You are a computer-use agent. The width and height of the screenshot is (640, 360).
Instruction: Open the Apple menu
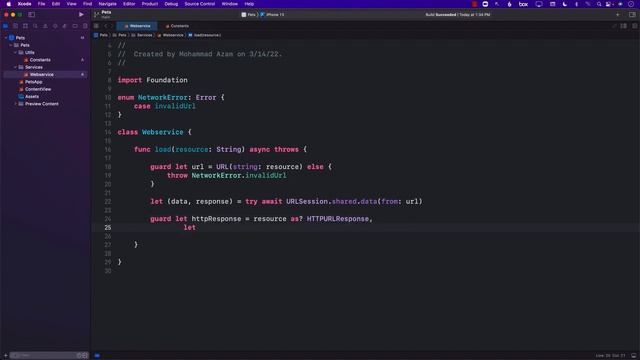[x=9, y=4]
